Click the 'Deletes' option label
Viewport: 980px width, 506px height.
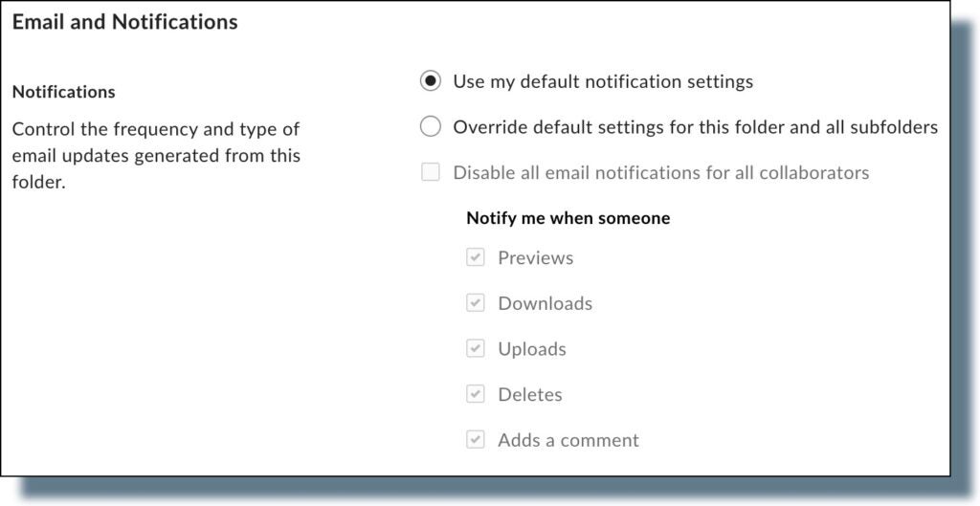coord(530,394)
